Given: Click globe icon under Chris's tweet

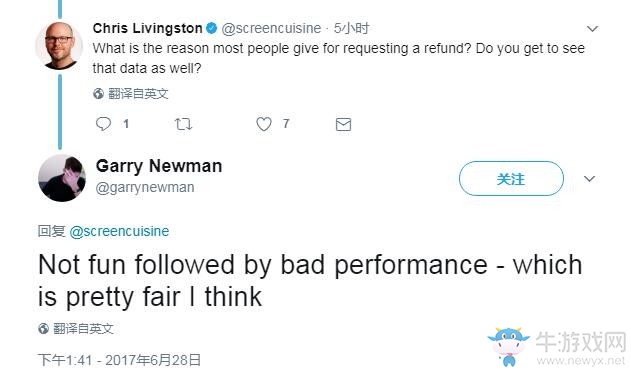Looking at the screenshot, I should tap(98, 94).
